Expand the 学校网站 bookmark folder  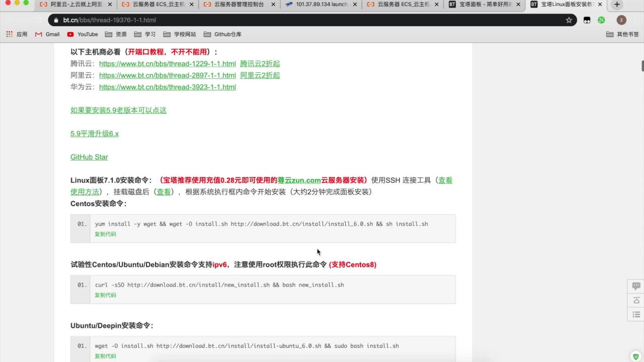(180, 34)
